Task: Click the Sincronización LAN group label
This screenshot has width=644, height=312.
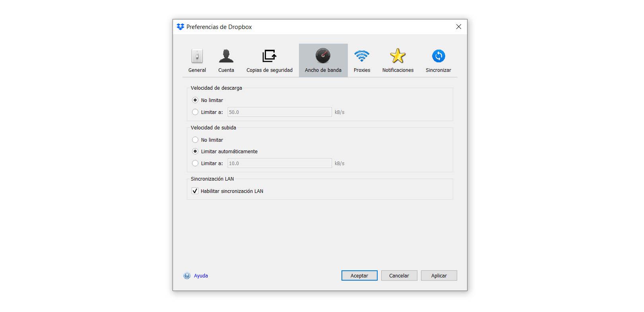Action: pos(212,179)
